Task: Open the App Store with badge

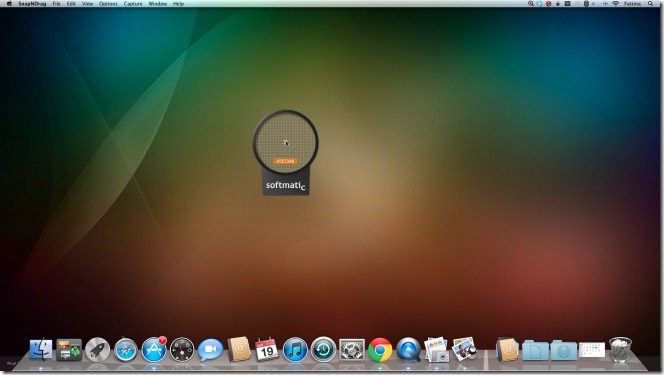Action: (x=154, y=350)
